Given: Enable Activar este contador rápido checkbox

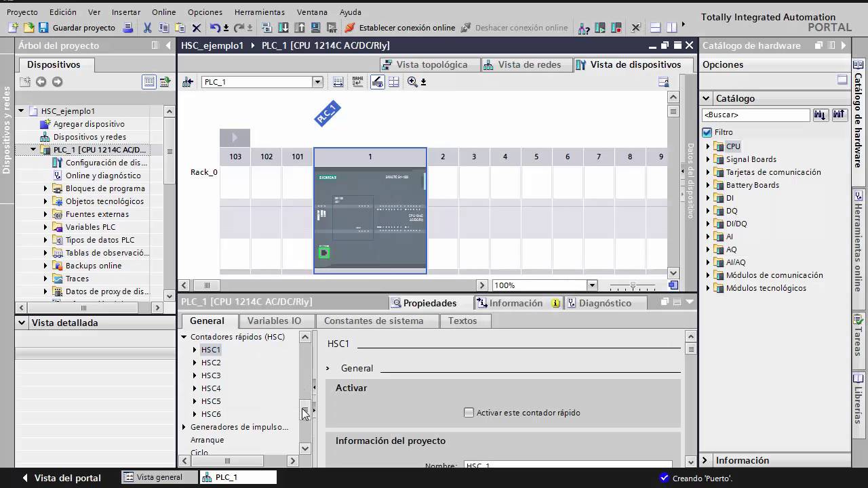Looking at the screenshot, I should pyautogui.click(x=469, y=412).
